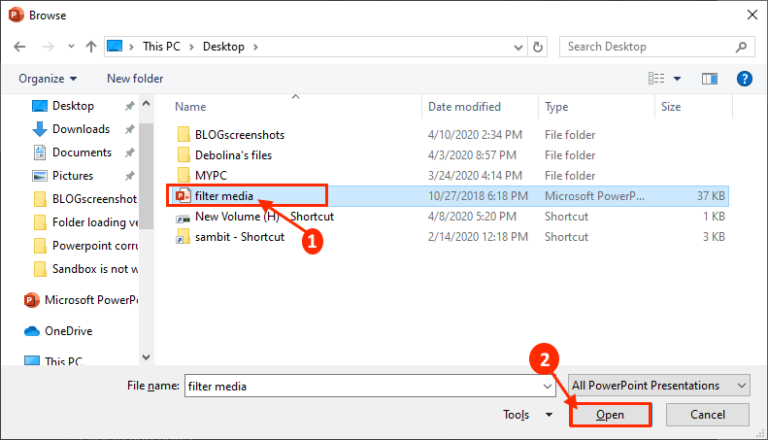
Task: Open the All PowerPoint Presentations filter
Action: tap(659, 386)
